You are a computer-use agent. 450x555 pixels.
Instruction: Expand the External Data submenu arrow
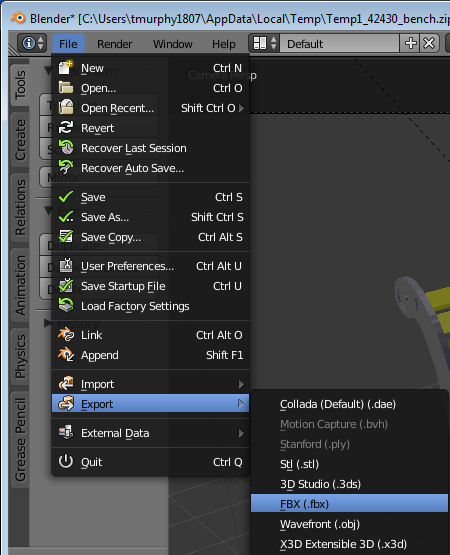(x=241, y=433)
